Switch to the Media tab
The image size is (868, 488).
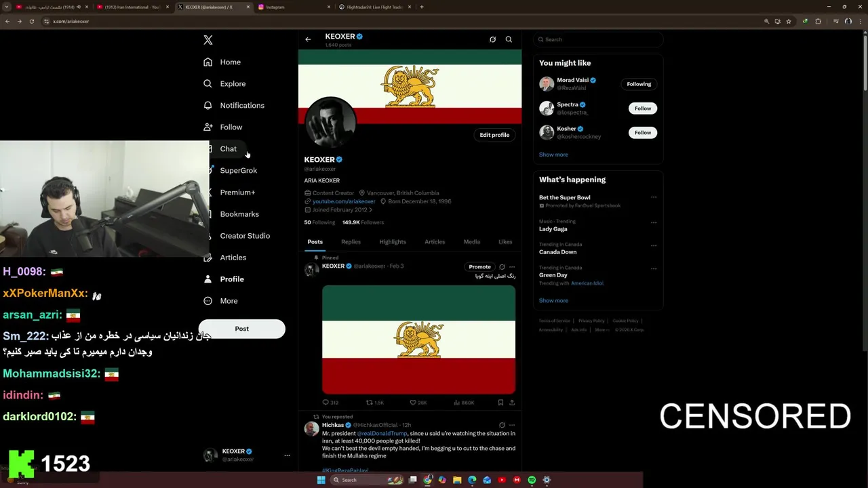pos(472,242)
